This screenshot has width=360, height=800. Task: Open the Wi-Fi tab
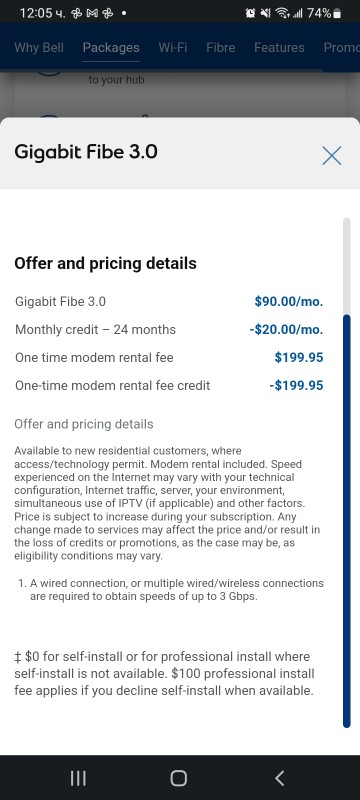[x=173, y=47]
